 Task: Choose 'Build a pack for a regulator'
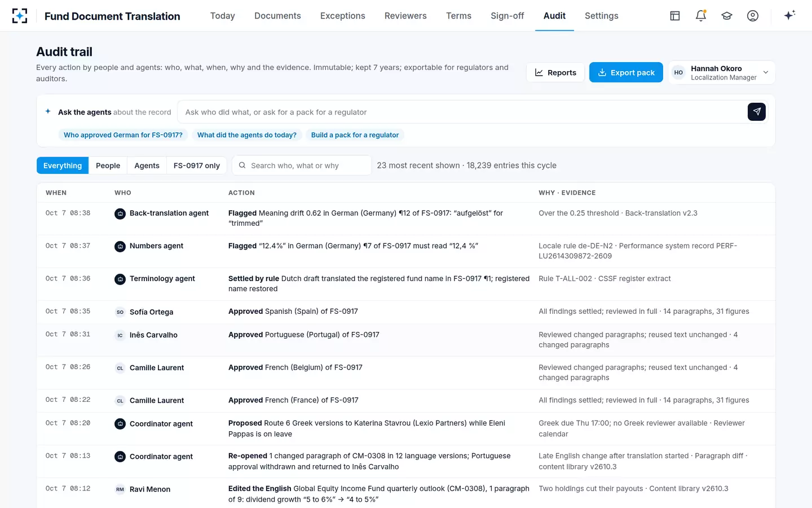tap(355, 135)
